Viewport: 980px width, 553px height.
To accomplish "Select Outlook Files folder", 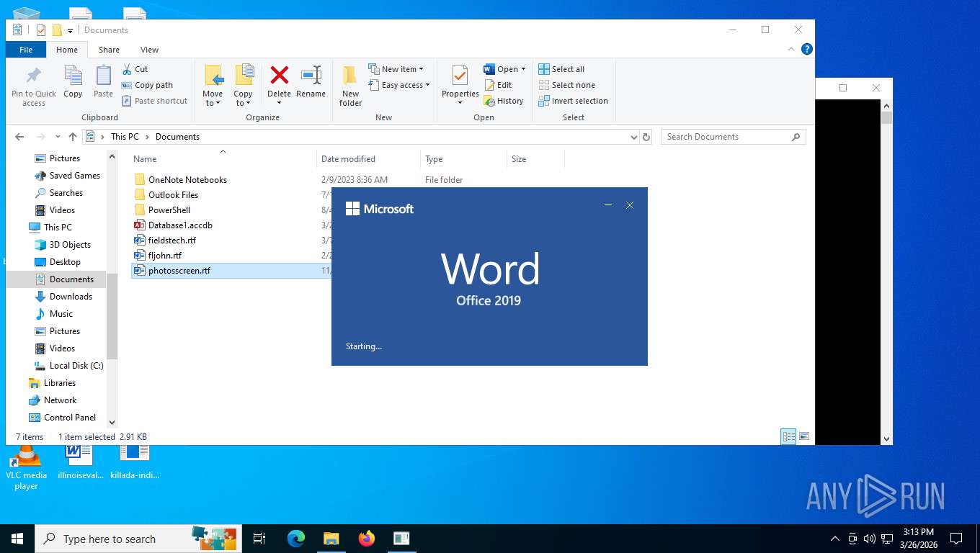I will (x=173, y=195).
